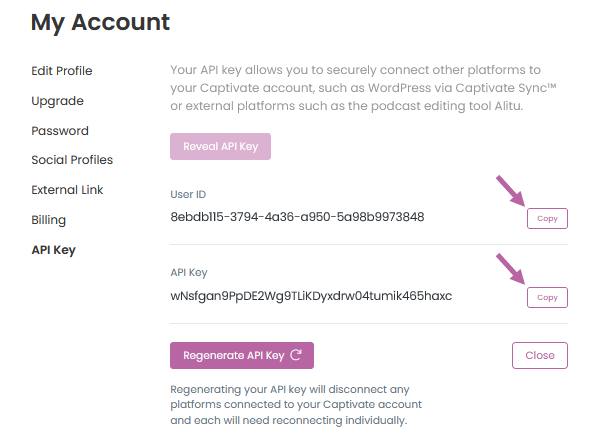Open the Edit Profile section
The height and width of the screenshot is (435, 600).
click(62, 71)
